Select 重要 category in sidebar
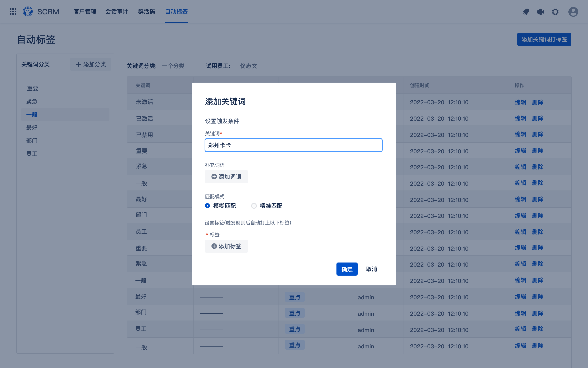Viewport: 588px width, 368px height. click(32, 88)
